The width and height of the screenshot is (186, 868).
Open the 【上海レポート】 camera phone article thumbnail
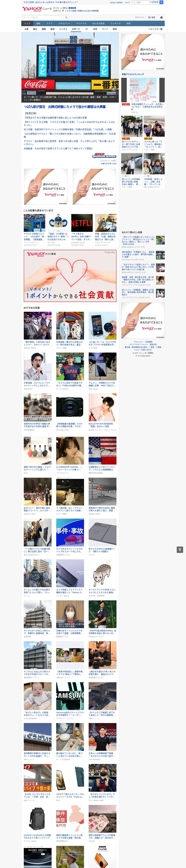click(x=102, y=326)
